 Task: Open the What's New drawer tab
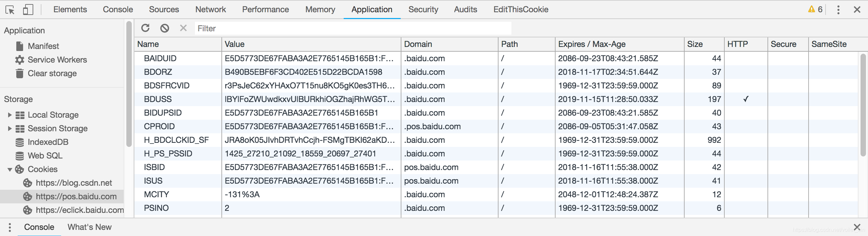tap(89, 227)
